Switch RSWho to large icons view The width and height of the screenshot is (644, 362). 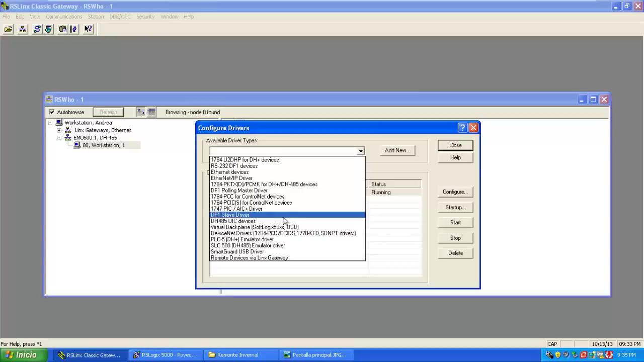point(141,112)
